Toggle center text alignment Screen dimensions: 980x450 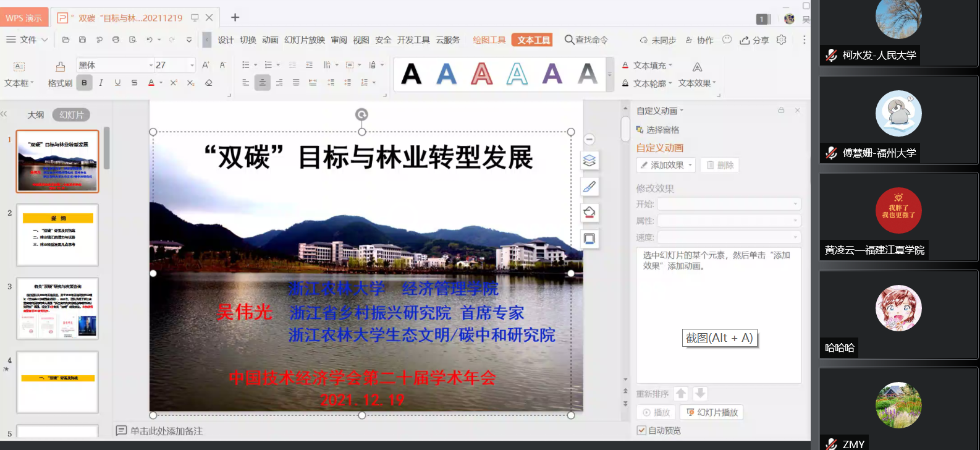[263, 83]
